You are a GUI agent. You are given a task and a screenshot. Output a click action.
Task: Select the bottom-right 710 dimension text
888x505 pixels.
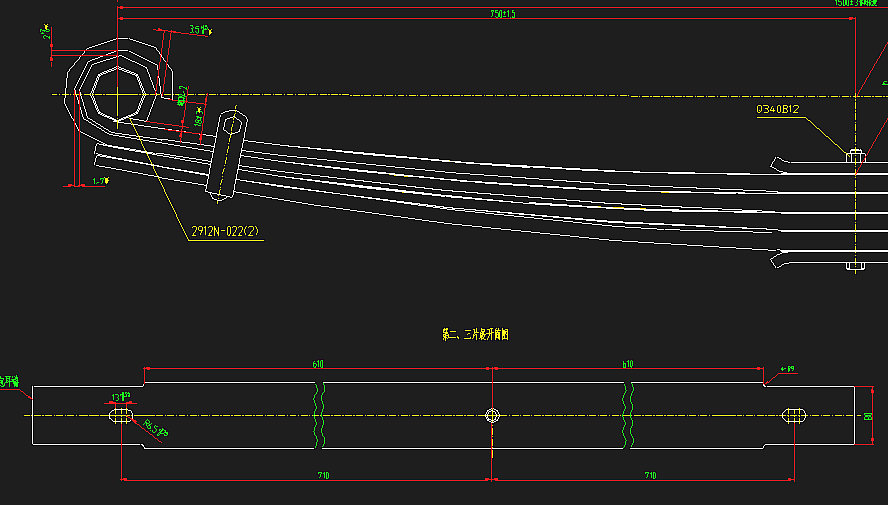(650, 475)
